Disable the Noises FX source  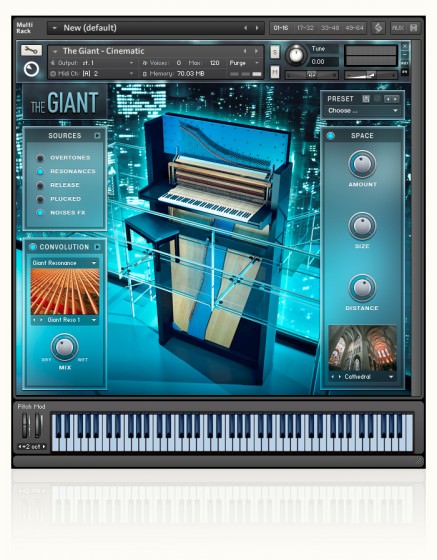[40, 212]
